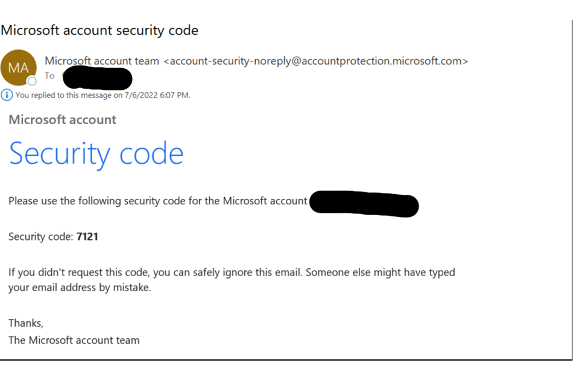Viewport: 588px width, 378px height.
Task: Click the large blue Security code heading
Action: (96, 154)
